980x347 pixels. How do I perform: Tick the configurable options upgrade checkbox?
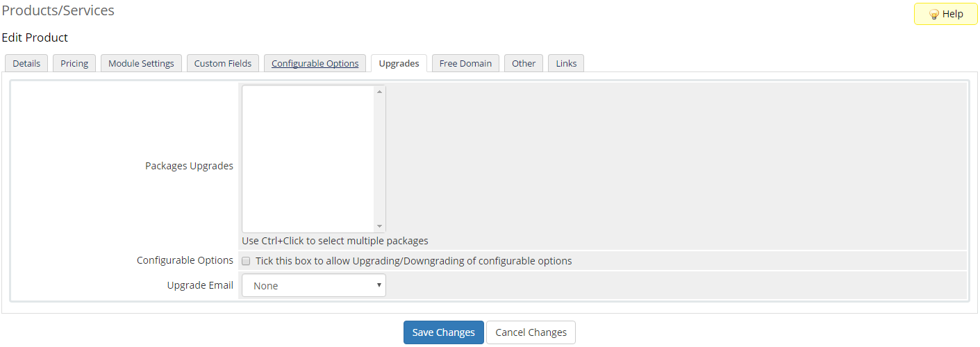click(246, 262)
